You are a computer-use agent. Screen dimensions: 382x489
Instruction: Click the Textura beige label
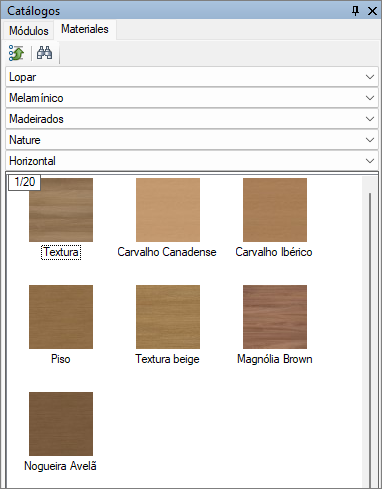pyautogui.click(x=167, y=359)
